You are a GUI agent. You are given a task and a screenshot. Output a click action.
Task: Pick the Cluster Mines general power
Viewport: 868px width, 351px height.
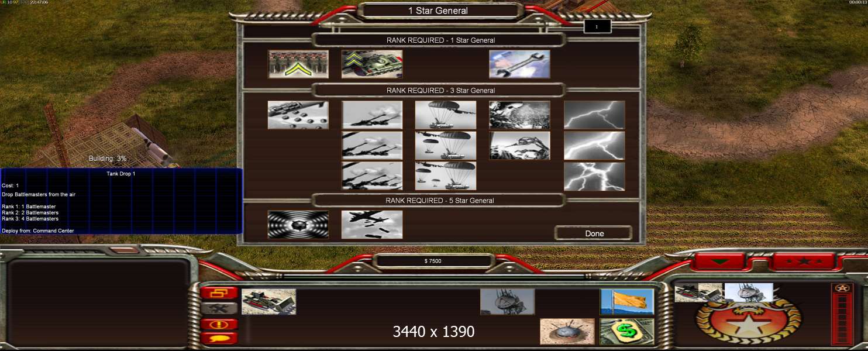pos(298,115)
